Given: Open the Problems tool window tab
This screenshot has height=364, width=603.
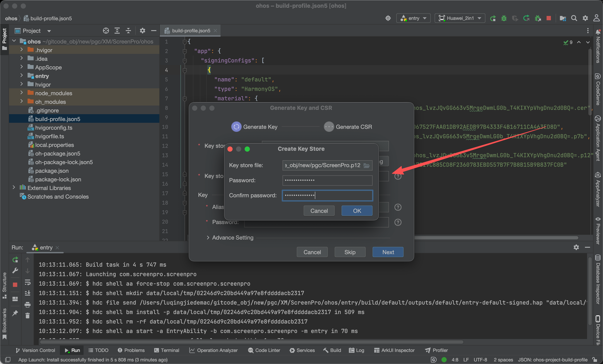Looking at the screenshot, I should point(131,350).
